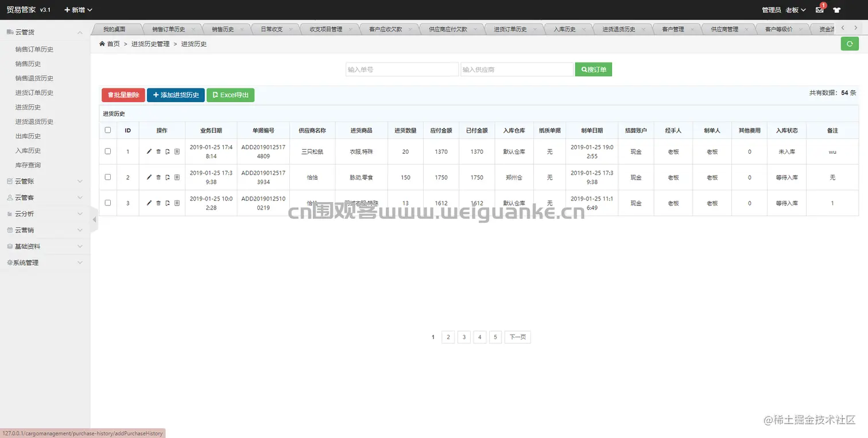Edit row 2 with the pencil icon
The width and height of the screenshot is (868, 438).
click(x=149, y=177)
